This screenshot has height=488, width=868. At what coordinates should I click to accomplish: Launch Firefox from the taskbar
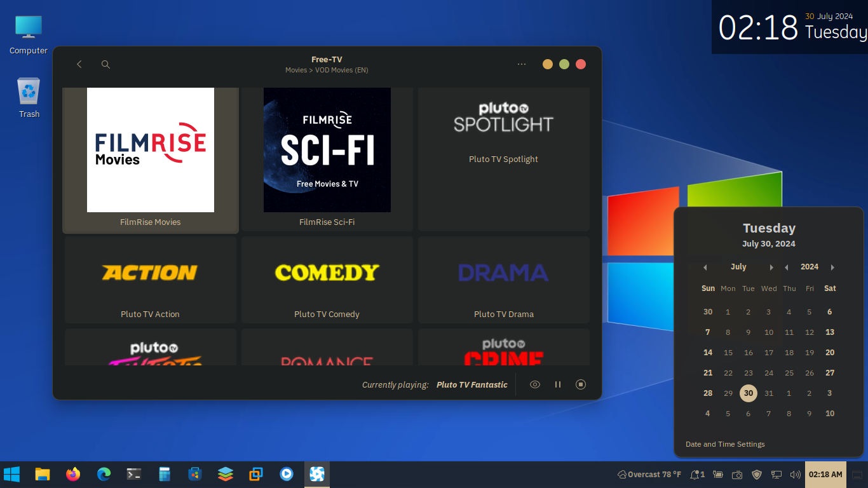73,474
